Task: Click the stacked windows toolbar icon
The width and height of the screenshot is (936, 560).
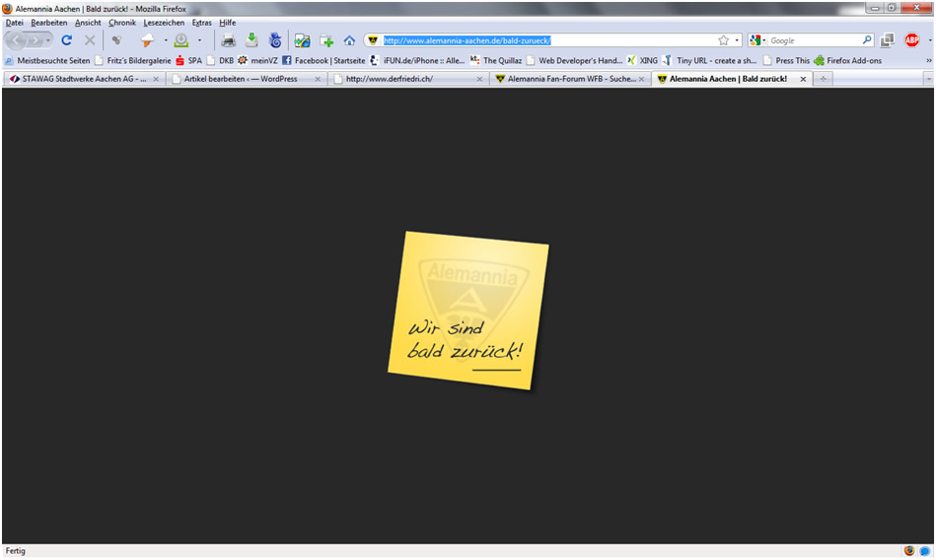Action: pos(887,40)
